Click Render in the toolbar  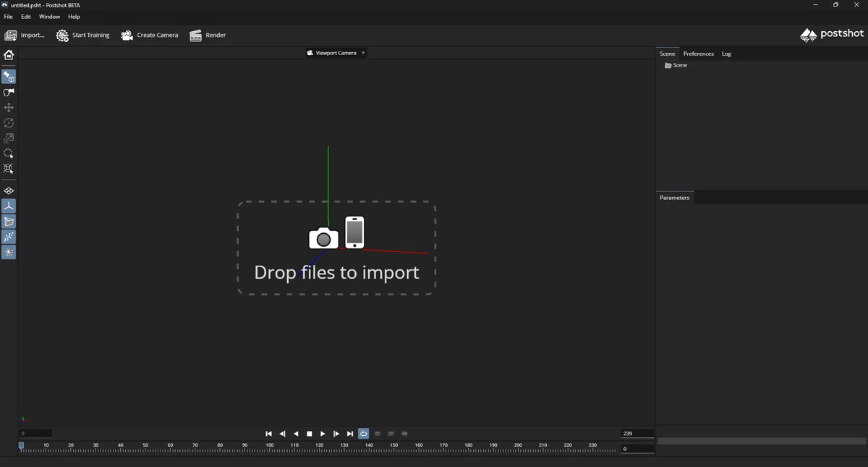click(208, 35)
